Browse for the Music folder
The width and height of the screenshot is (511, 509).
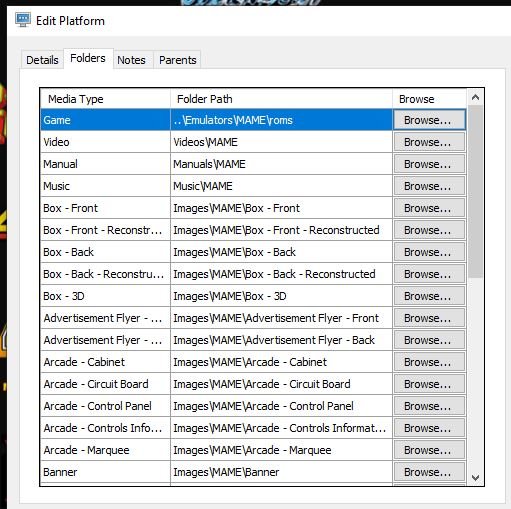click(429, 186)
